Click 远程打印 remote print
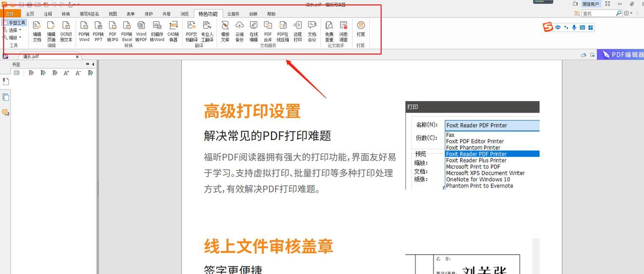 point(298,32)
